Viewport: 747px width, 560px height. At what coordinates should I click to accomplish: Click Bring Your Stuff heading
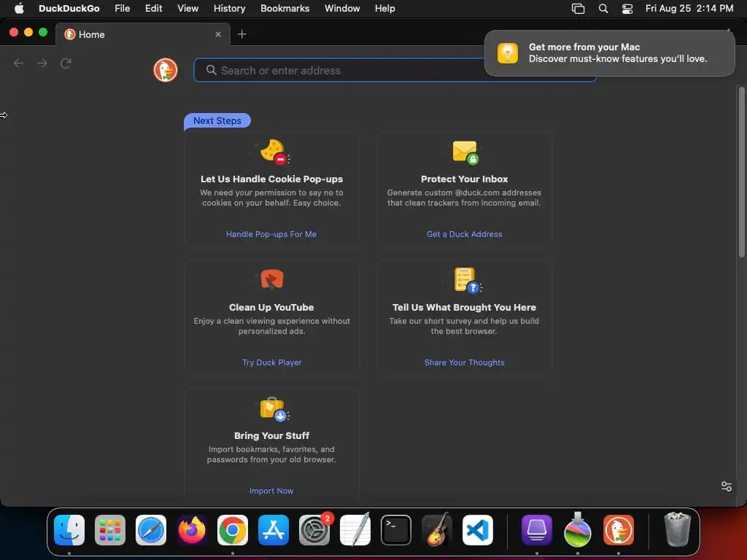coord(271,436)
